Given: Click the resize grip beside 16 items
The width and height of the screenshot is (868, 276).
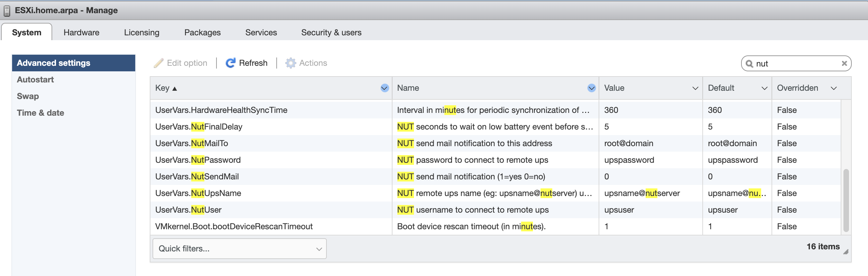Looking at the screenshot, I should pyautogui.click(x=846, y=252).
